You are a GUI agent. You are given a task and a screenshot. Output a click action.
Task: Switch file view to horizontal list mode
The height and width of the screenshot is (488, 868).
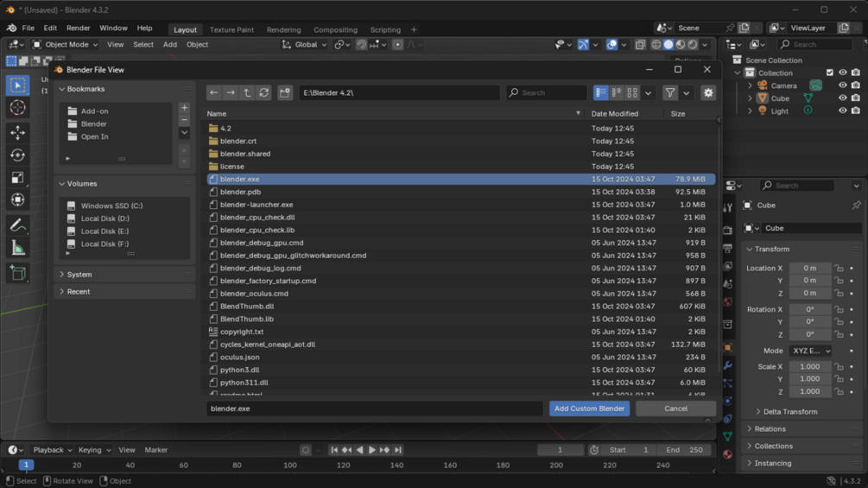616,93
